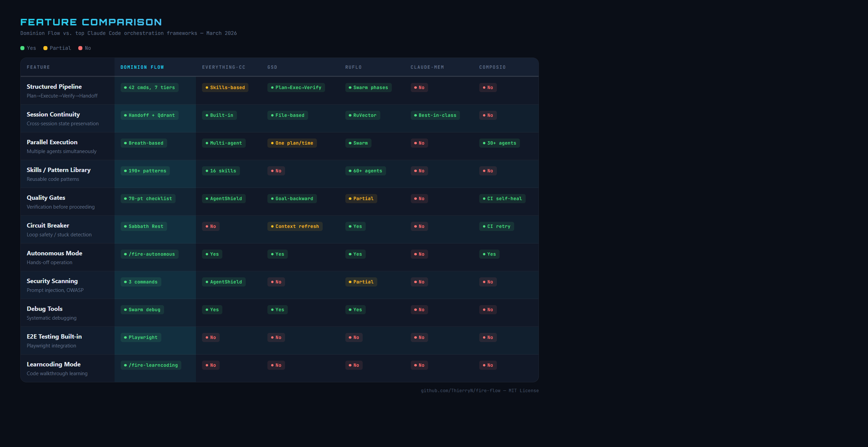Click the Debug Tools feature name
868x447 pixels.
pos(45,309)
